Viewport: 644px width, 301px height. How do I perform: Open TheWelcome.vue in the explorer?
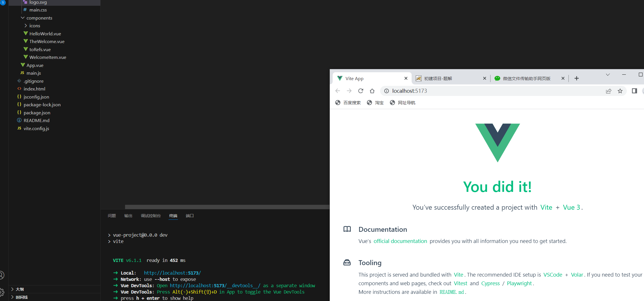(x=55, y=41)
